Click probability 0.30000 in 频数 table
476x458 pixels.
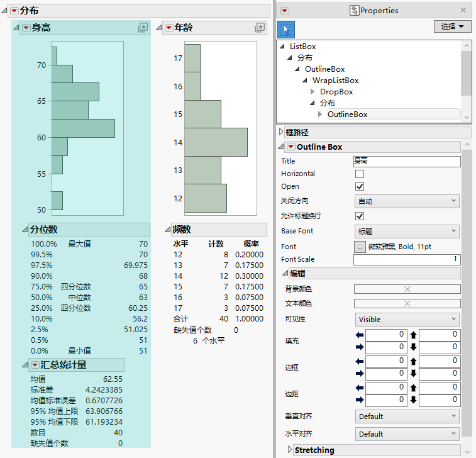point(249,276)
